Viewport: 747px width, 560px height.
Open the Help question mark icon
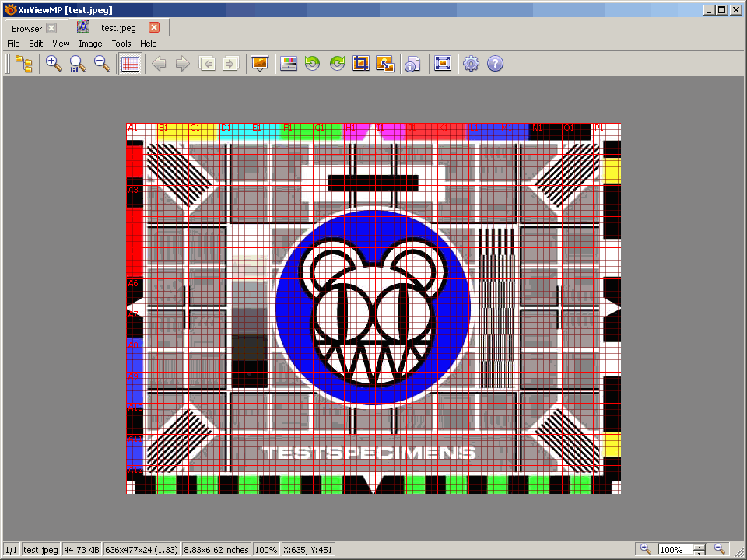coord(496,63)
